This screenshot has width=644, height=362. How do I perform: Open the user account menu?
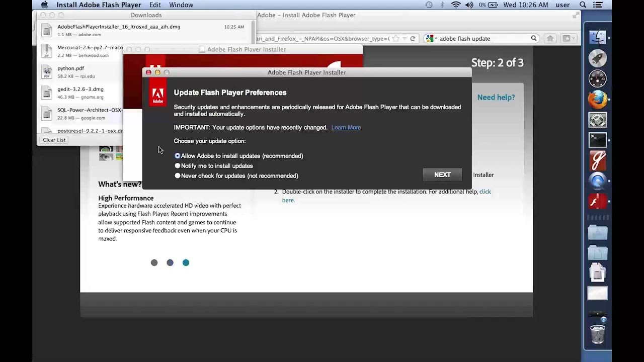[x=562, y=5]
